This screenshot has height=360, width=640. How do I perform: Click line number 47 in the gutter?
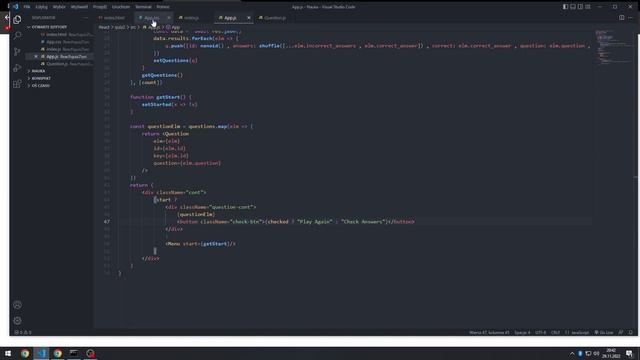click(x=107, y=222)
